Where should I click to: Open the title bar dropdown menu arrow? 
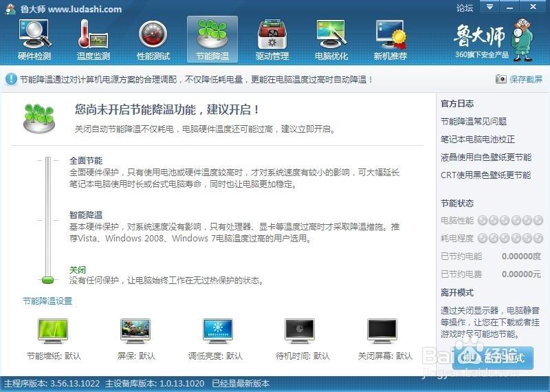click(489, 7)
